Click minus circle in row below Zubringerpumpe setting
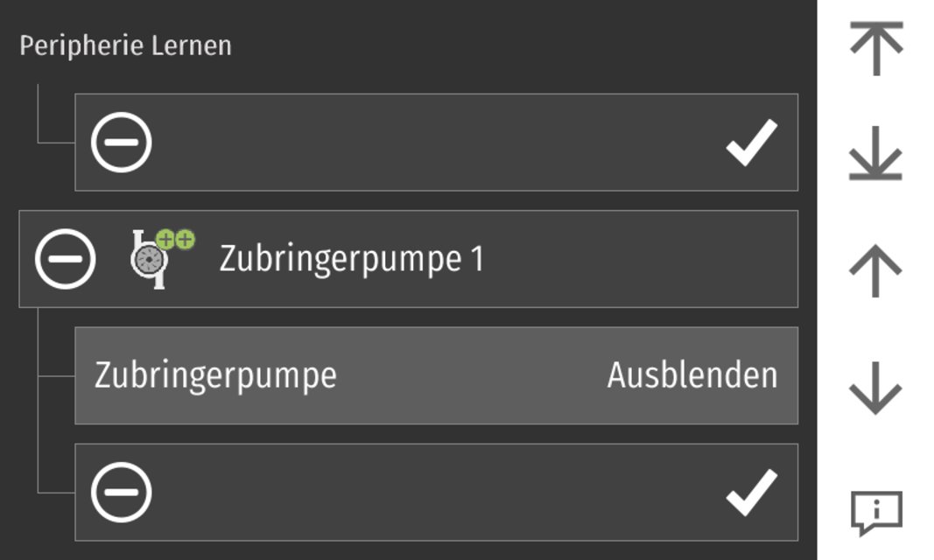The image size is (934, 560). point(122,493)
